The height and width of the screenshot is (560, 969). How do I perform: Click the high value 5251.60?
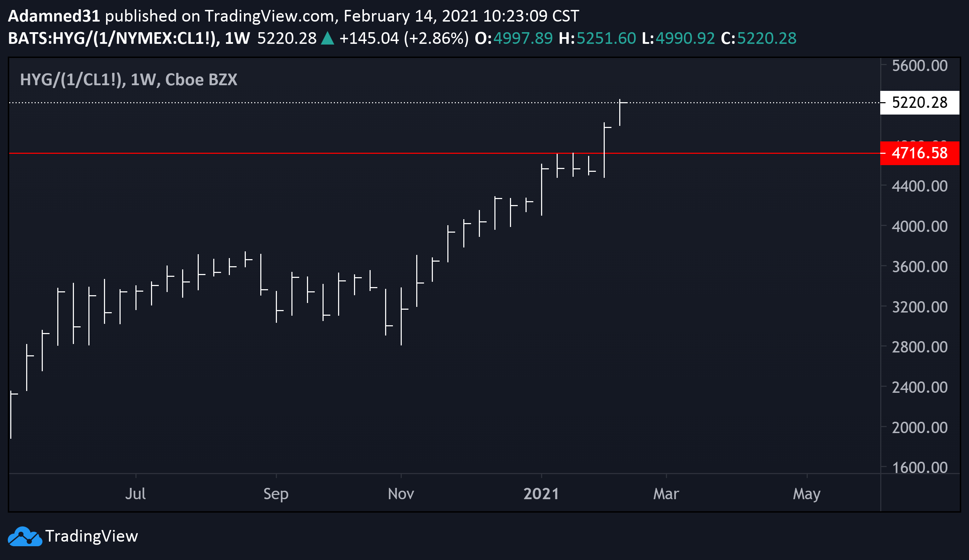607,39
